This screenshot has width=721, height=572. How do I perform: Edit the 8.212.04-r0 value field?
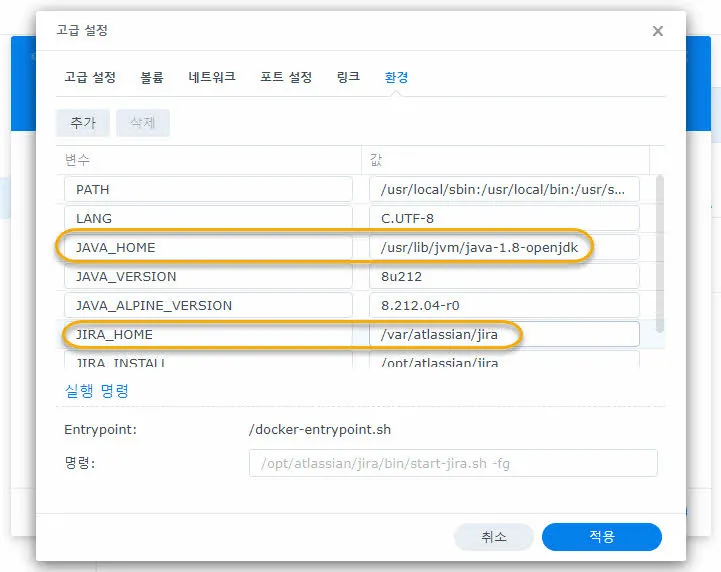click(x=504, y=305)
